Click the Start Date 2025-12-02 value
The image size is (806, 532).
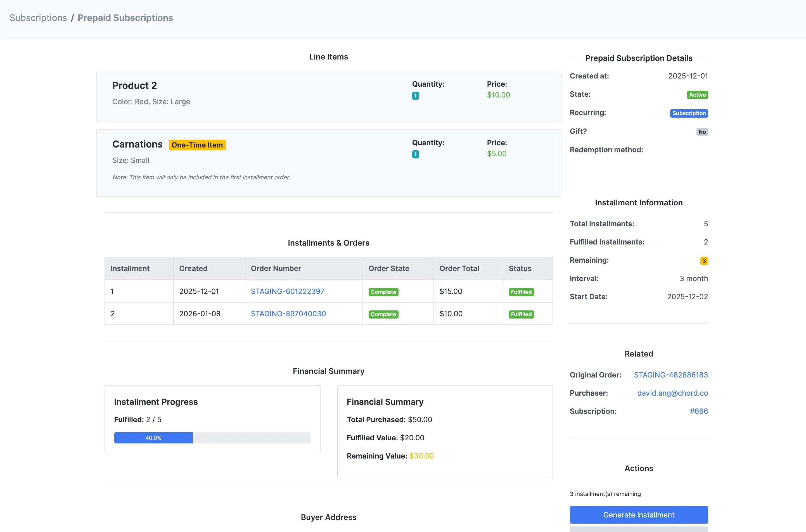point(687,296)
